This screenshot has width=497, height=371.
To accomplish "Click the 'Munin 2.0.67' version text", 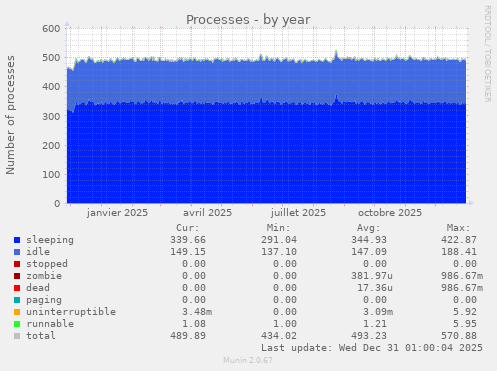I will [x=248, y=360].
